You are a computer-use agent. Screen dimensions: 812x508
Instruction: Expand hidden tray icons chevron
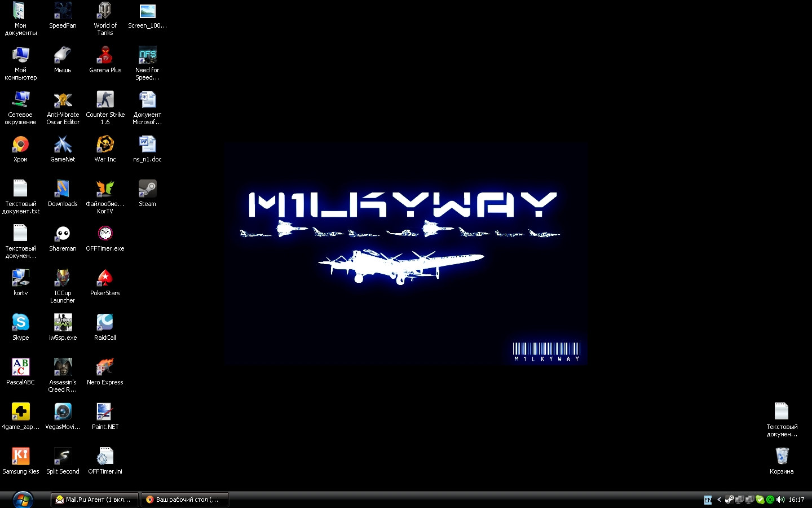click(719, 500)
